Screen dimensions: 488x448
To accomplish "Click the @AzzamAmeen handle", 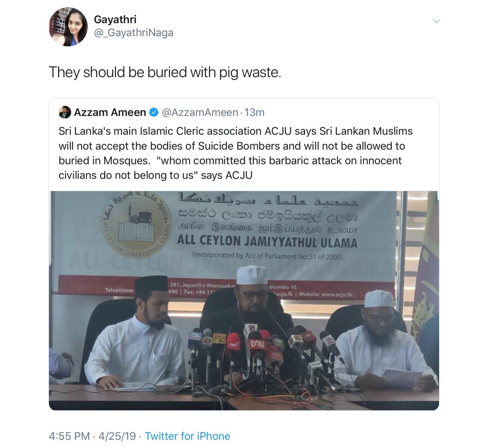I will click(200, 113).
